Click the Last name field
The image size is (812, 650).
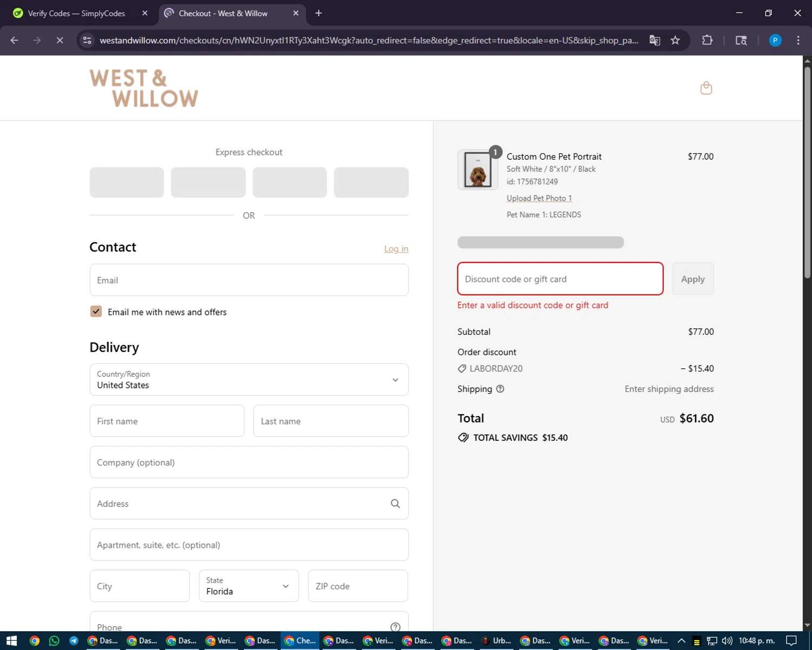[331, 421]
